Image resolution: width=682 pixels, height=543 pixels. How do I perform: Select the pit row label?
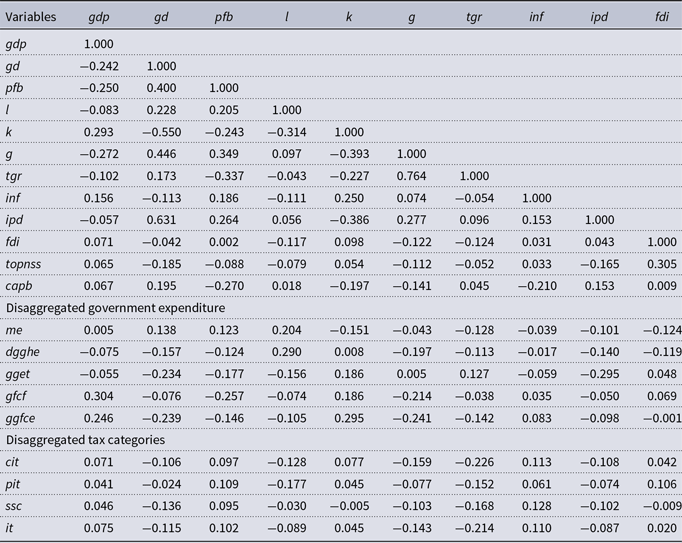pos(13,484)
